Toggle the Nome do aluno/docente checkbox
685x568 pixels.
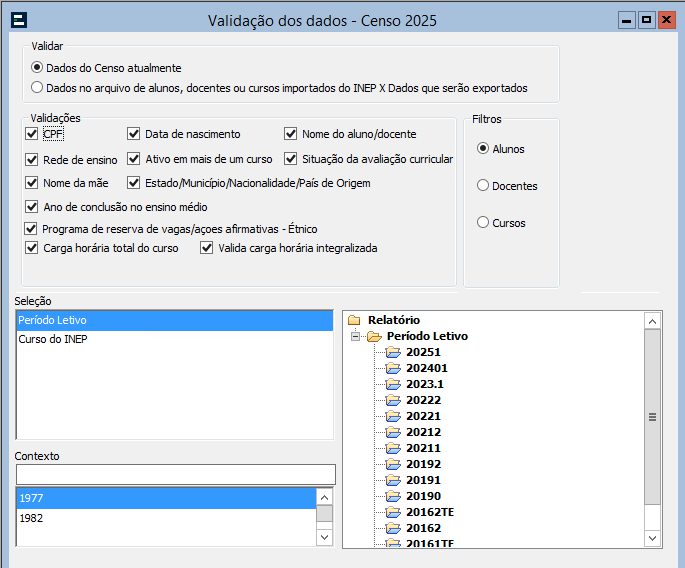tap(291, 134)
